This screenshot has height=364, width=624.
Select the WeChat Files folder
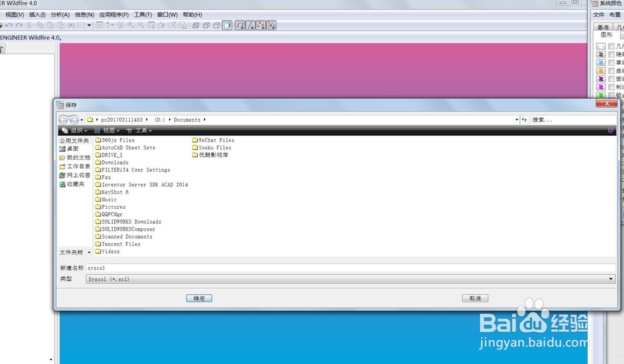tap(213, 140)
